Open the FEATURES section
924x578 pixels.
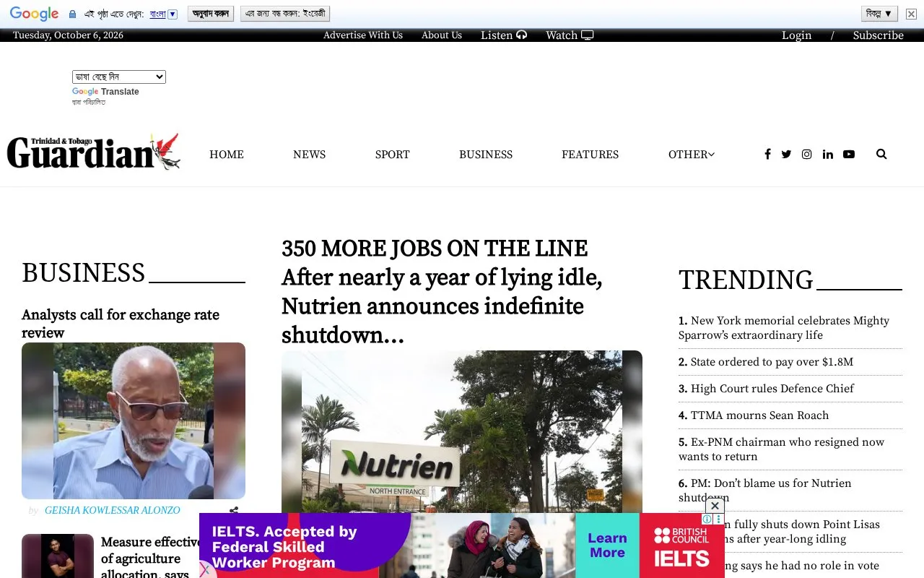(x=590, y=154)
